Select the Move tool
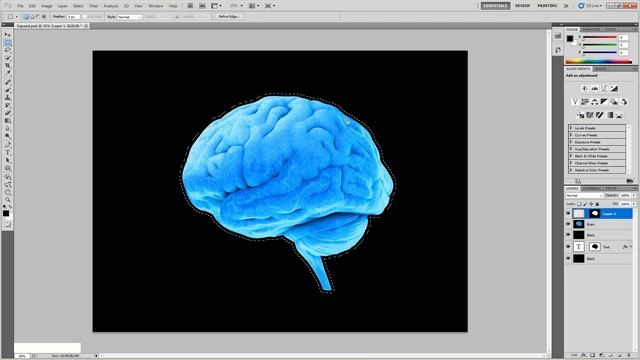640x360 pixels. 8,35
